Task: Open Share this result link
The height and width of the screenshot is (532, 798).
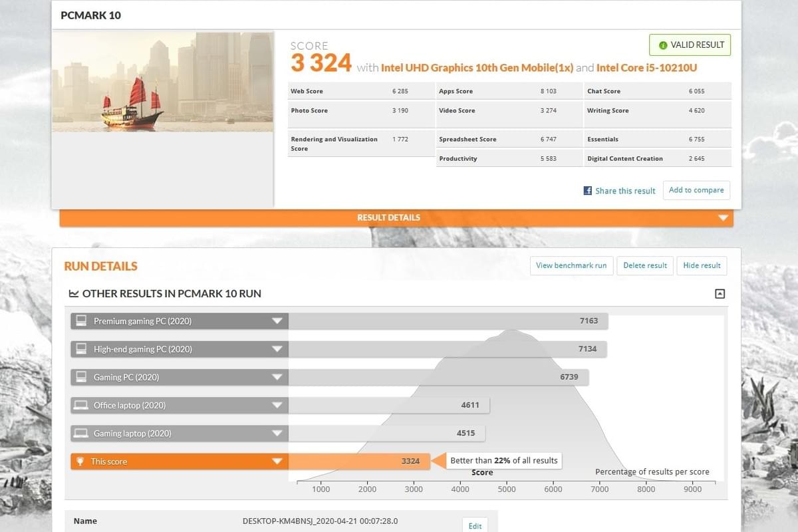Action: [625, 191]
